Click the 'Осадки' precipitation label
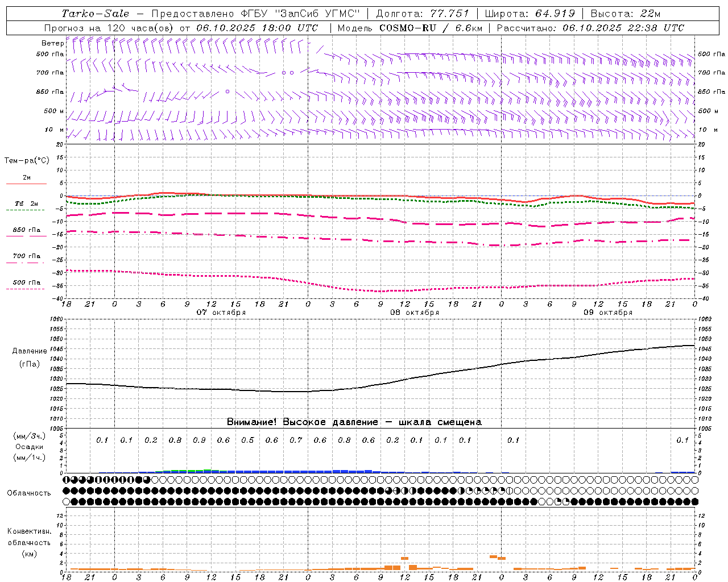The height and width of the screenshot is (582, 728). [30, 447]
